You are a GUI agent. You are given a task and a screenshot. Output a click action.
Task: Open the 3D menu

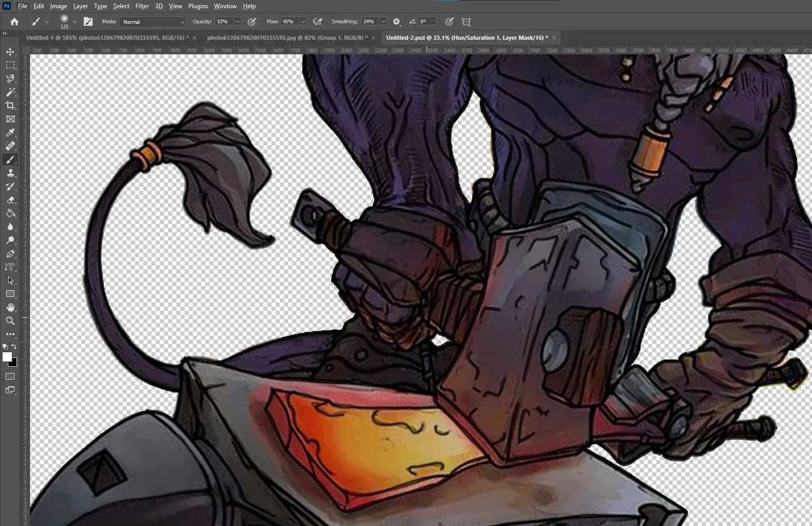click(159, 6)
